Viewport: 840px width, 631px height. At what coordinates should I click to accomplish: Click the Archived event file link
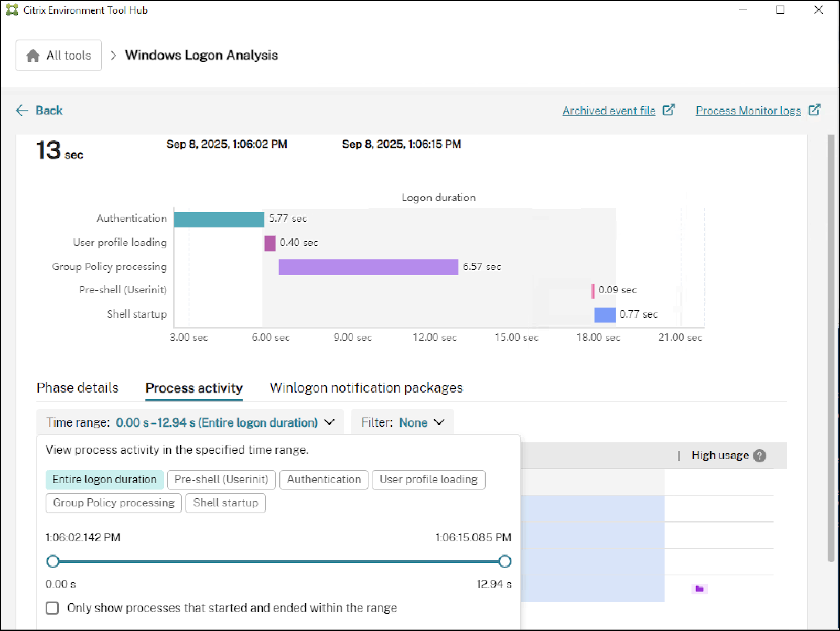(609, 111)
